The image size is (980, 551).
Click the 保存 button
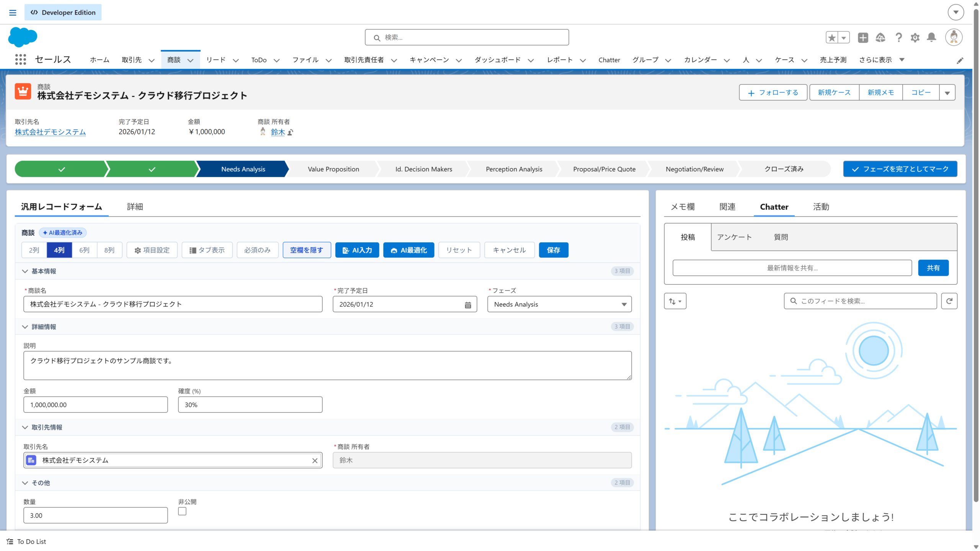click(x=553, y=250)
